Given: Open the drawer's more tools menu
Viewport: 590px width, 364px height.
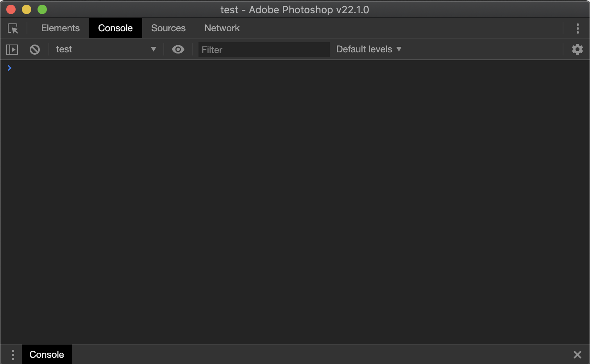Looking at the screenshot, I should point(13,354).
